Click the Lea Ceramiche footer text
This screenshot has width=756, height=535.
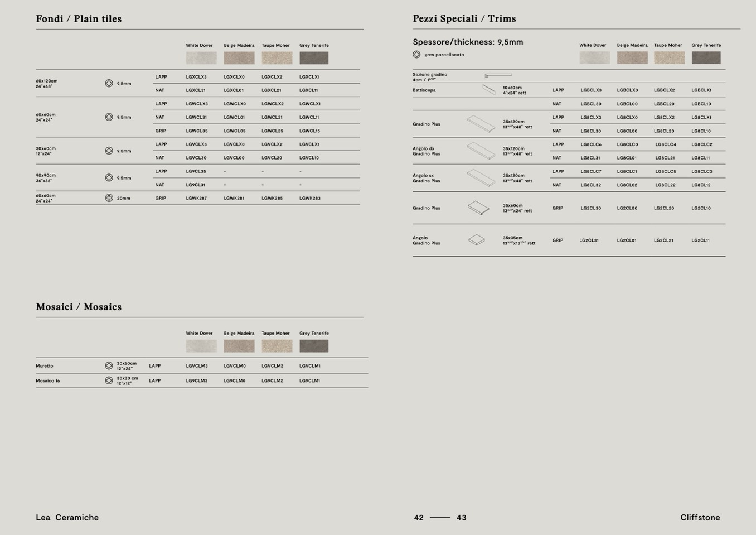pyautogui.click(x=67, y=518)
